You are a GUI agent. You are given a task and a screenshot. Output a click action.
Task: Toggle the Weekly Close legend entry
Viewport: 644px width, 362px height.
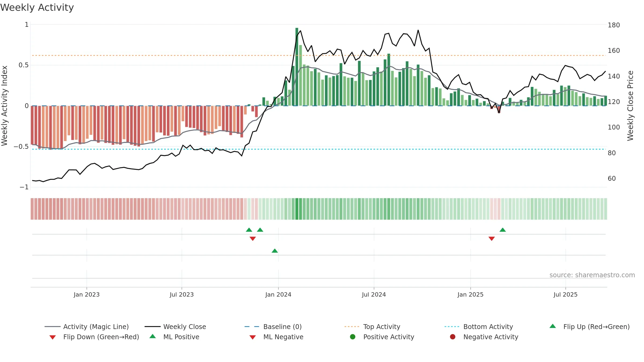tap(175, 327)
